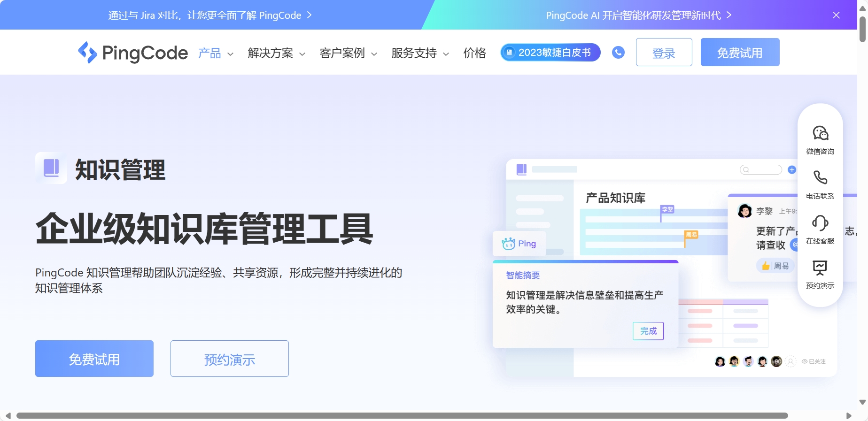
Task: Open WeChat consultation (微信咨询) icon
Action: [820, 133]
